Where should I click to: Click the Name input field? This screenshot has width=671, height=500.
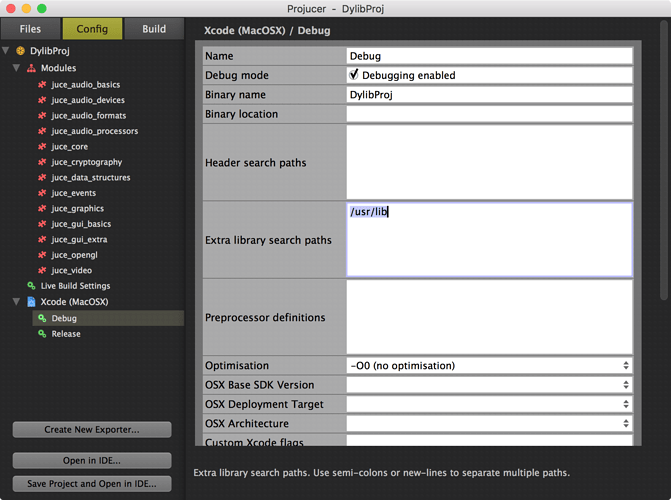489,56
